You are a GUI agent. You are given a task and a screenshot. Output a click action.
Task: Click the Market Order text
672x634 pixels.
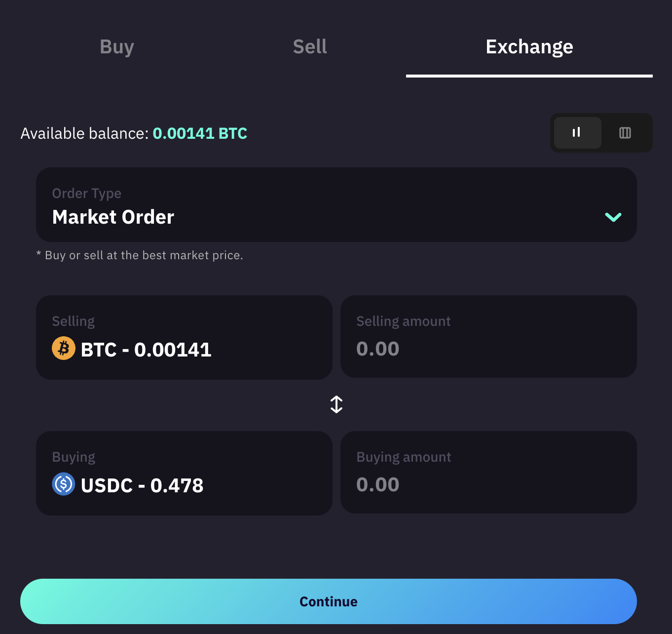[x=113, y=217]
